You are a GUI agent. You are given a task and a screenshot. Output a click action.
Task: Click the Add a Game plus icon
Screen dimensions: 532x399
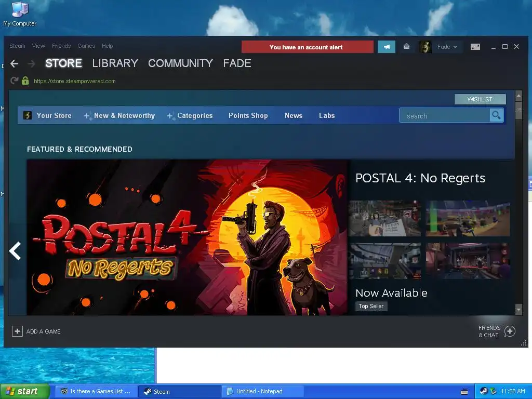click(17, 331)
